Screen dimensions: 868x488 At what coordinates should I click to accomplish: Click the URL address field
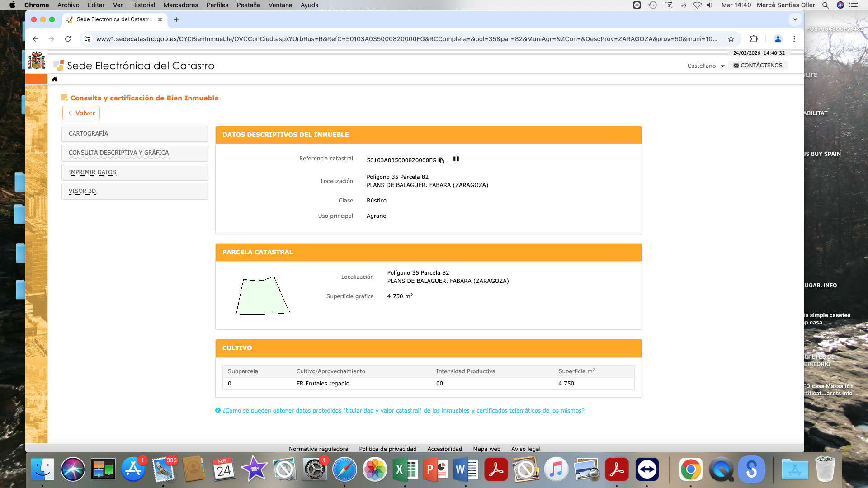point(406,39)
